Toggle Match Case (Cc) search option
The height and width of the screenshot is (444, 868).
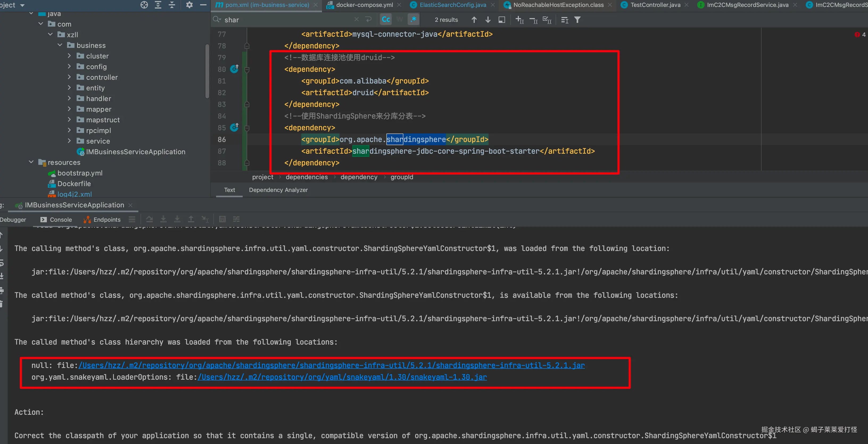pyautogui.click(x=386, y=19)
